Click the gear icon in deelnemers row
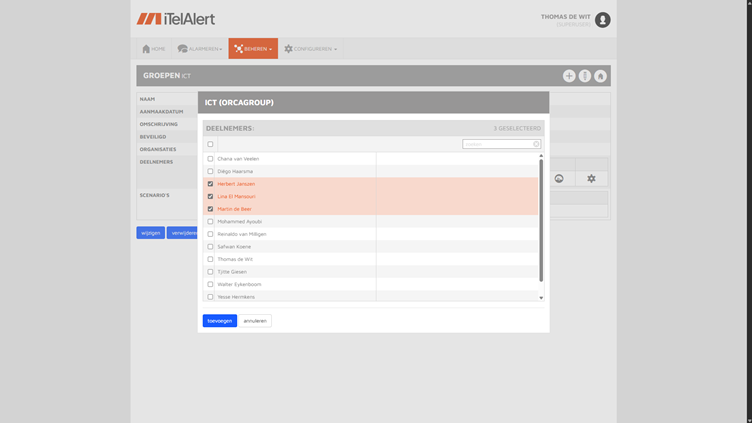The image size is (752, 423). (x=591, y=178)
